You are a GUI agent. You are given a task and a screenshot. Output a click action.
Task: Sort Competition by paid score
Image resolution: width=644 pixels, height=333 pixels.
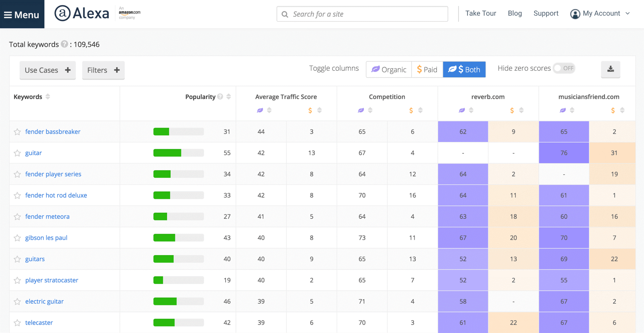tap(421, 110)
